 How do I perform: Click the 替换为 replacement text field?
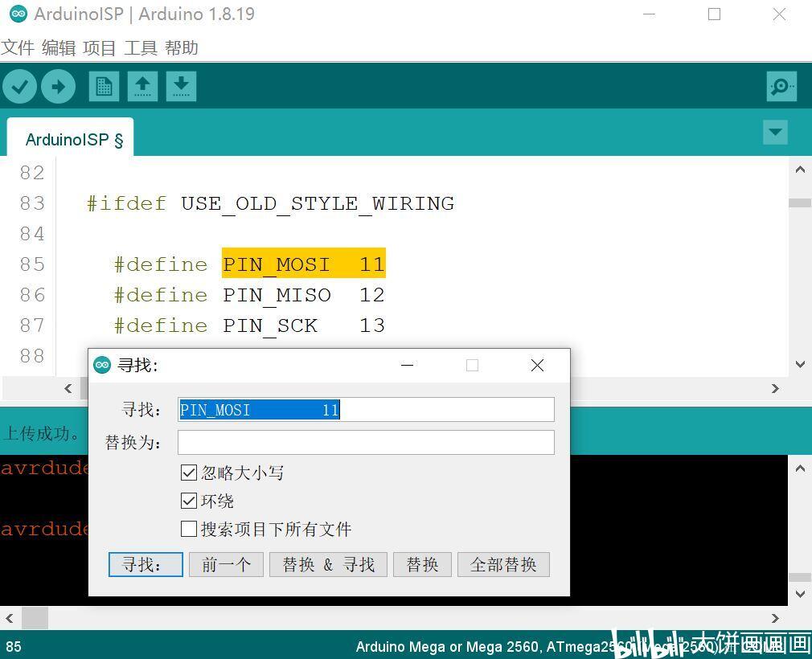click(366, 443)
